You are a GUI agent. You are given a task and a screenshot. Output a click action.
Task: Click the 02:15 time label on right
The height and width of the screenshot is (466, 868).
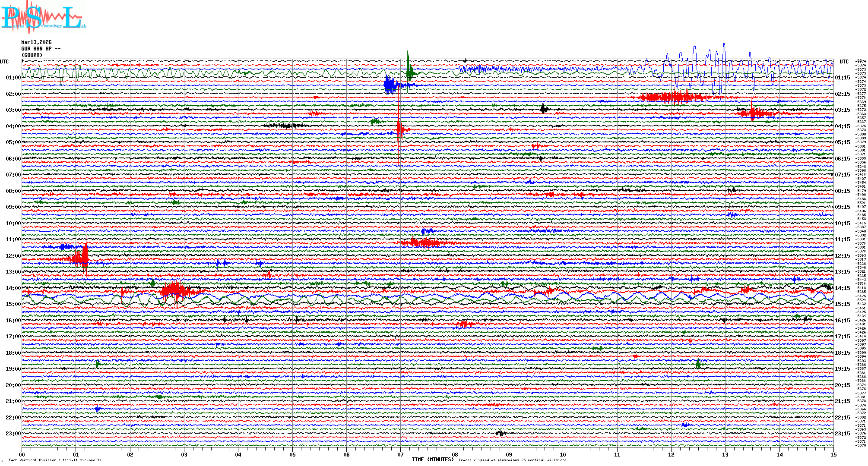[842, 94]
